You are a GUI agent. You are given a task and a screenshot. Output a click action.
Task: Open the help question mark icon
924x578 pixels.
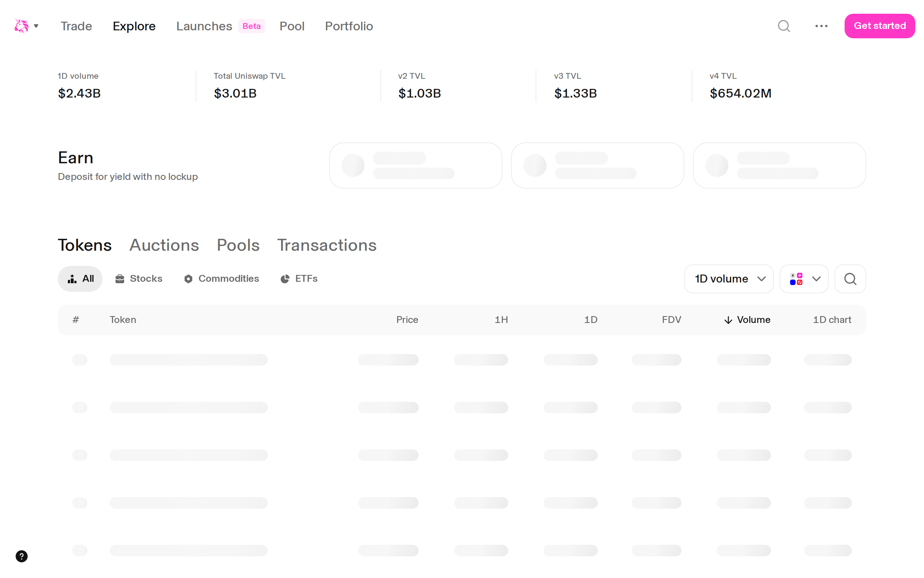pyautogui.click(x=22, y=556)
